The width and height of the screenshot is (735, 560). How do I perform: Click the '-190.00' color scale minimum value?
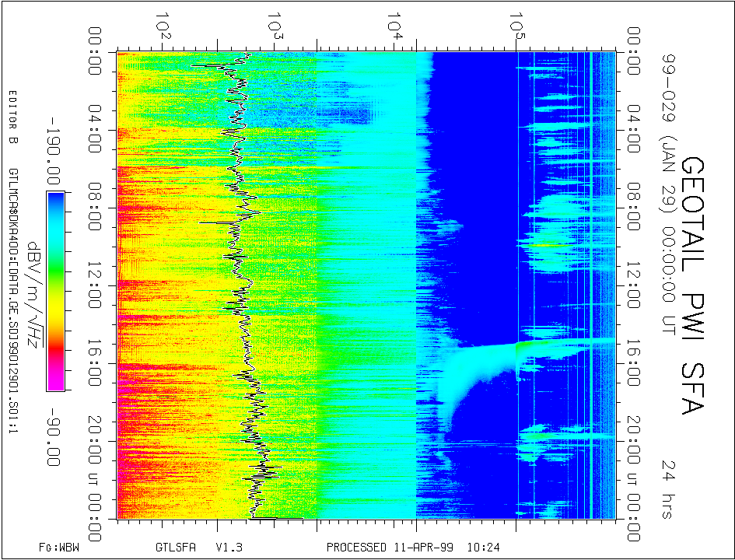click(x=54, y=152)
